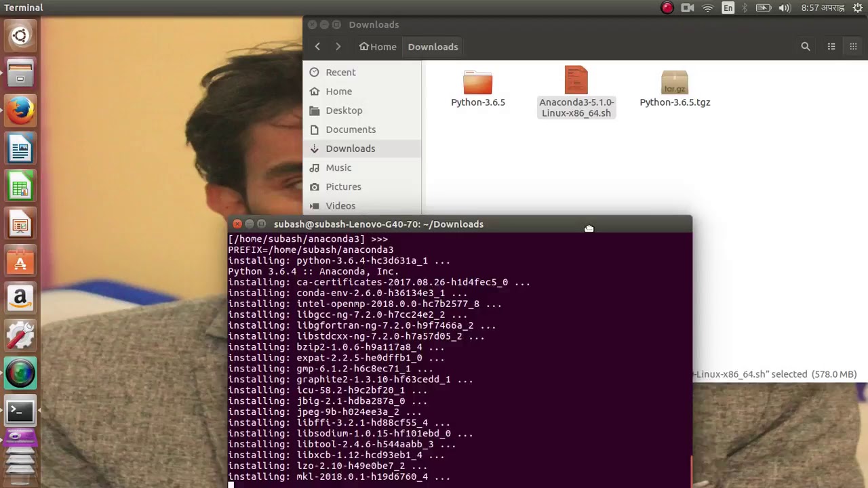The image size is (868, 488).
Task: Select Downloads in the Files sidebar
Action: (x=362, y=148)
